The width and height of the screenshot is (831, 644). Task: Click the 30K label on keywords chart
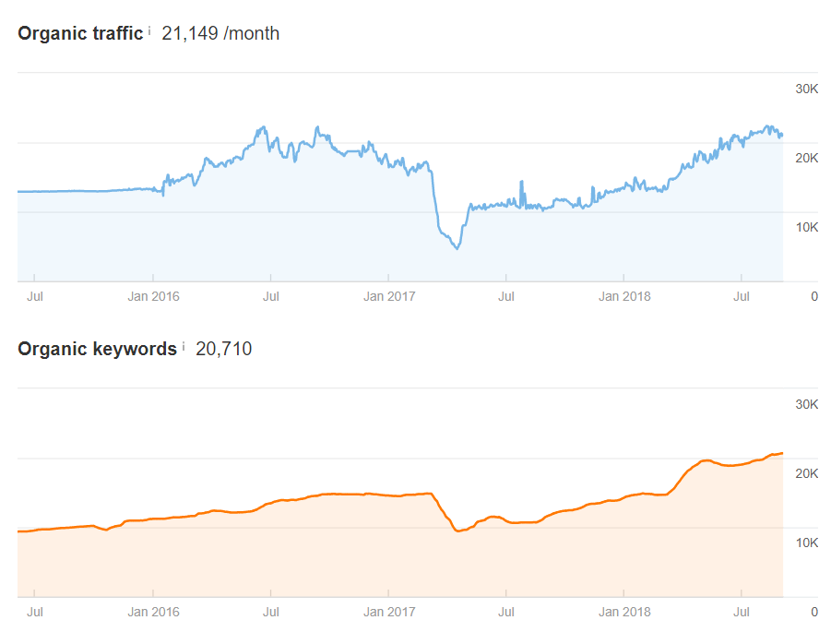point(807,404)
